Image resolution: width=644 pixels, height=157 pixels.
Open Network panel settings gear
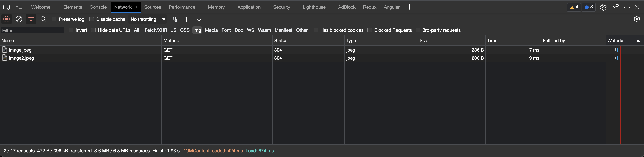[637, 19]
